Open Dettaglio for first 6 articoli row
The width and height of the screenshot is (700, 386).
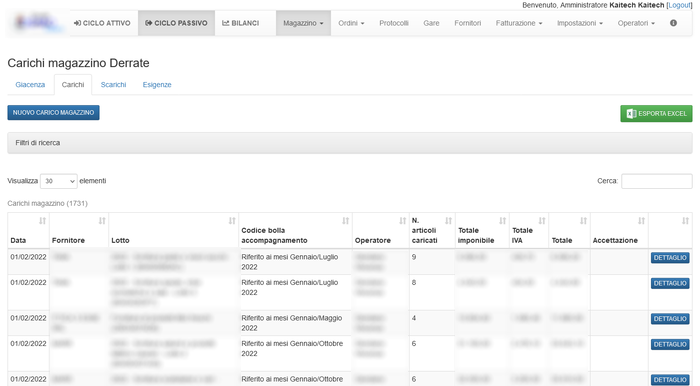coord(670,344)
